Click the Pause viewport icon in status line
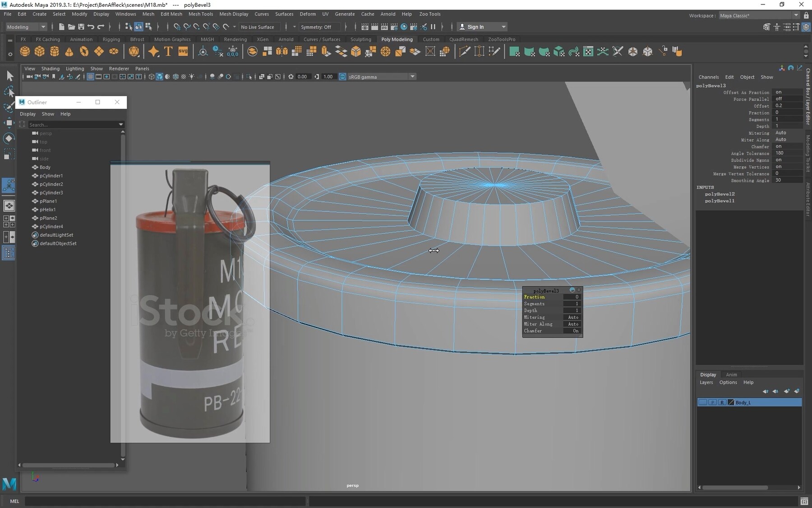Image resolution: width=812 pixels, height=508 pixels. (433, 27)
